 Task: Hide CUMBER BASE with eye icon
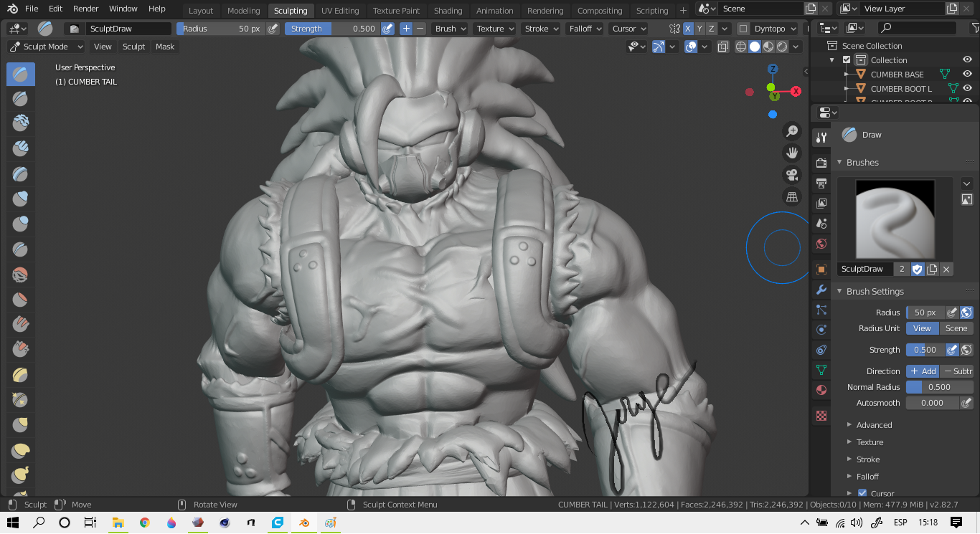tap(967, 74)
